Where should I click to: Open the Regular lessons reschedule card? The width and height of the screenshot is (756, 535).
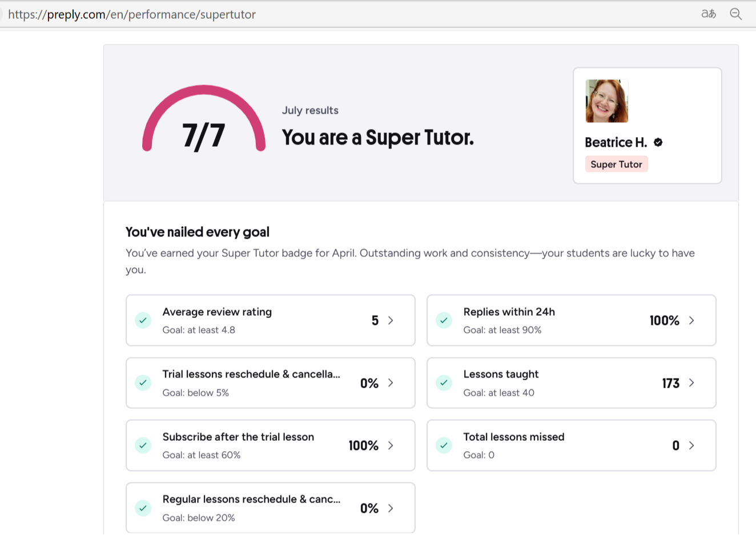tap(270, 508)
